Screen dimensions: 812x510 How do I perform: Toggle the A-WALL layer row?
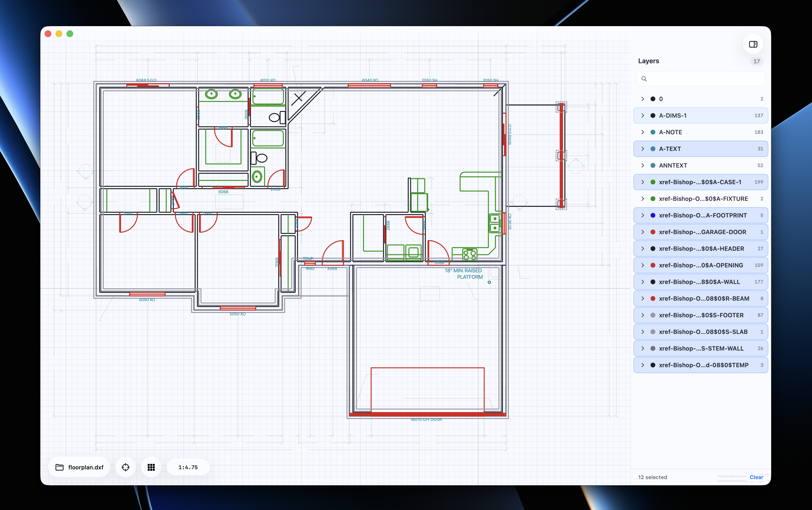pyautogui.click(x=700, y=282)
